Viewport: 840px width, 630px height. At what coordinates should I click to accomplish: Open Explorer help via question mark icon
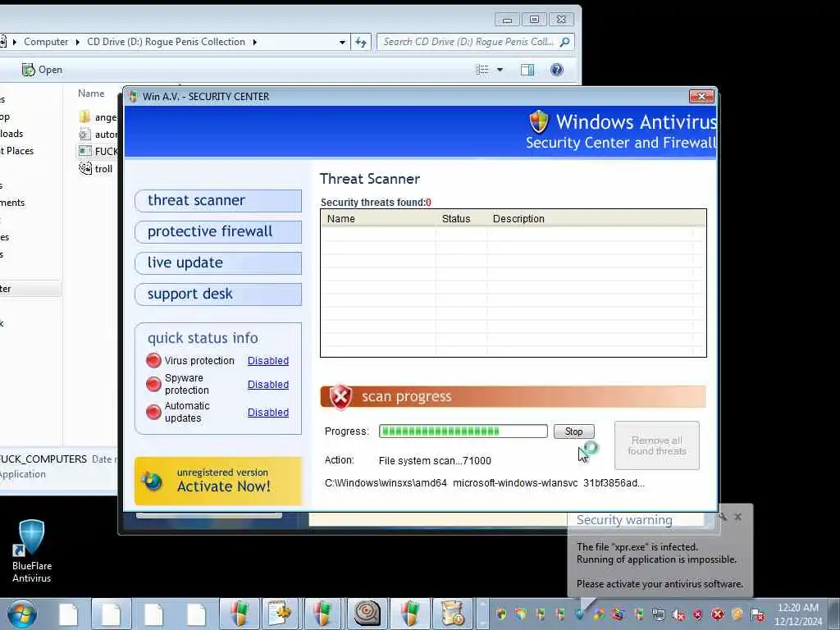[557, 70]
